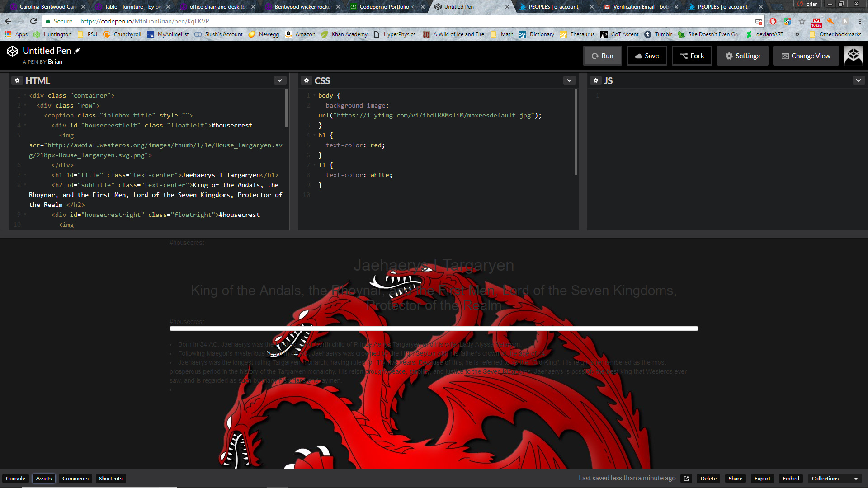Viewport: 868px width, 488px height.
Task: Expand the JS editor dropdown
Action: 859,80
